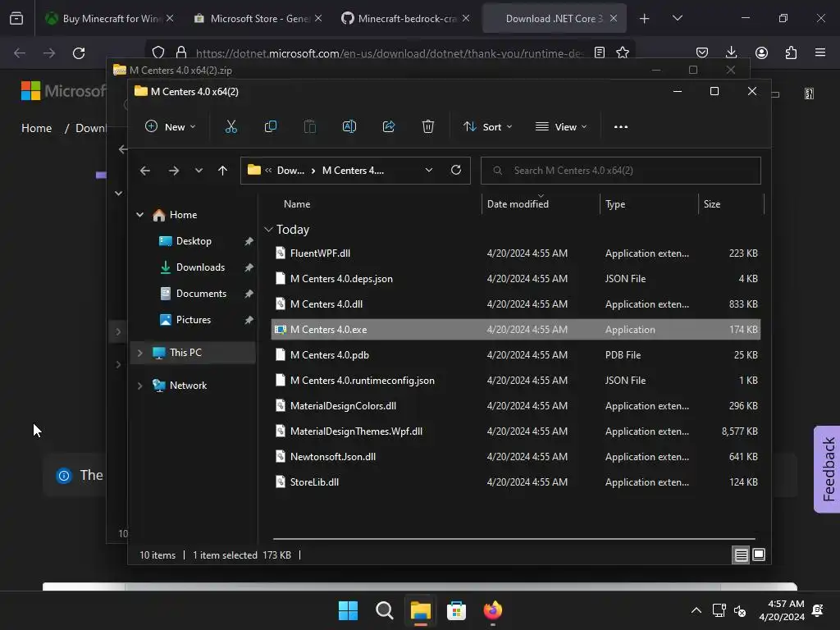This screenshot has height=630, width=840.
Task: Switch to Buy Minecraft for Windows tab
Action: tap(109, 19)
